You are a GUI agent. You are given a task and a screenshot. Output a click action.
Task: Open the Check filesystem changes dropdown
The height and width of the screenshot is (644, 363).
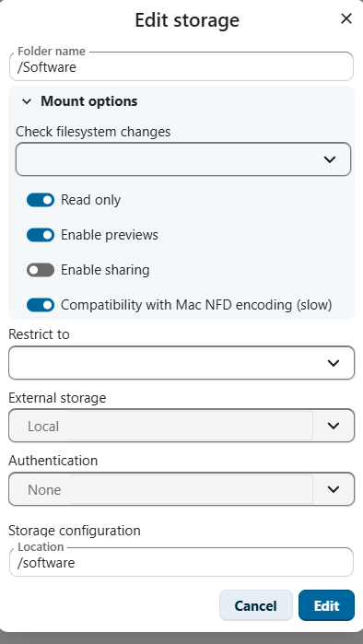pos(183,159)
